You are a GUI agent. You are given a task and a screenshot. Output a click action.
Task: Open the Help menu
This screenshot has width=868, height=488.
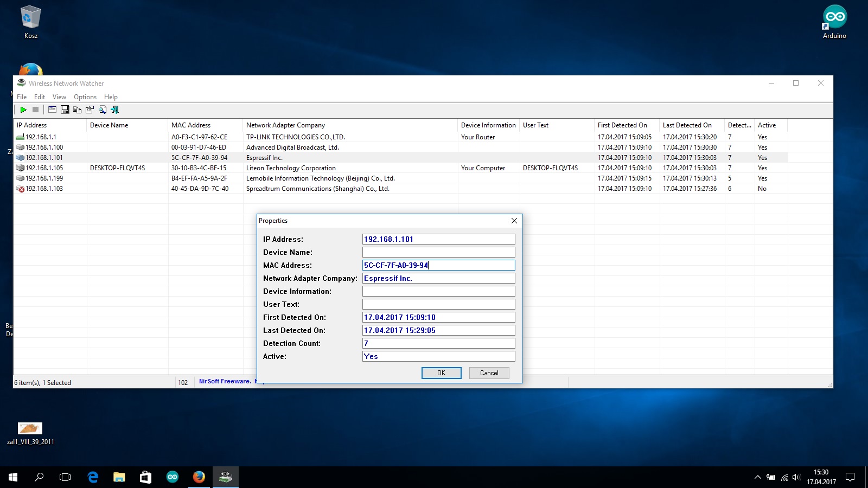tap(111, 97)
